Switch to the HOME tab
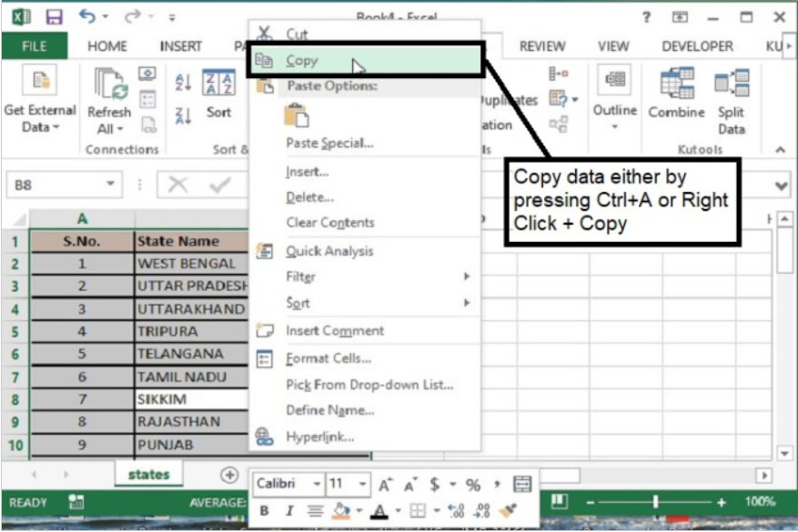The height and width of the screenshot is (532, 798). [x=106, y=46]
